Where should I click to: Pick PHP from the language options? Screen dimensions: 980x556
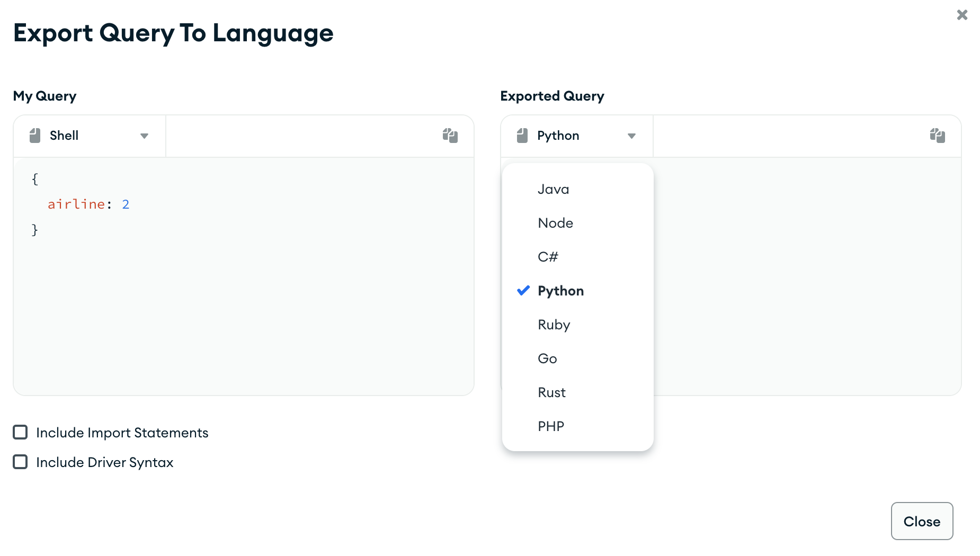pos(551,426)
